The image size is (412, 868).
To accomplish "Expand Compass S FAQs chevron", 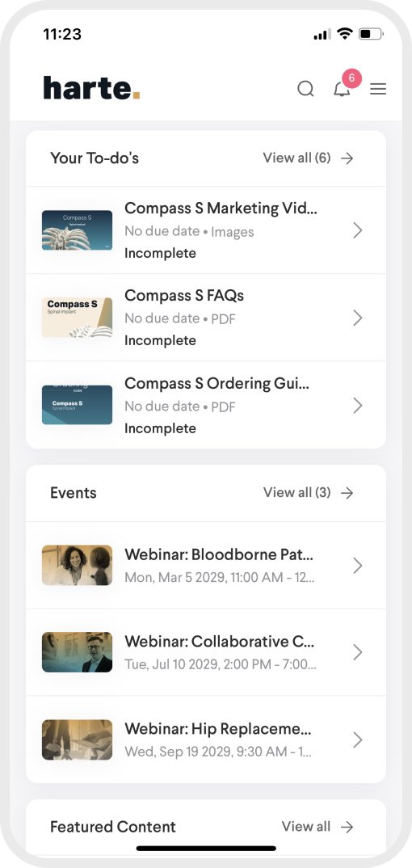I will [x=358, y=318].
